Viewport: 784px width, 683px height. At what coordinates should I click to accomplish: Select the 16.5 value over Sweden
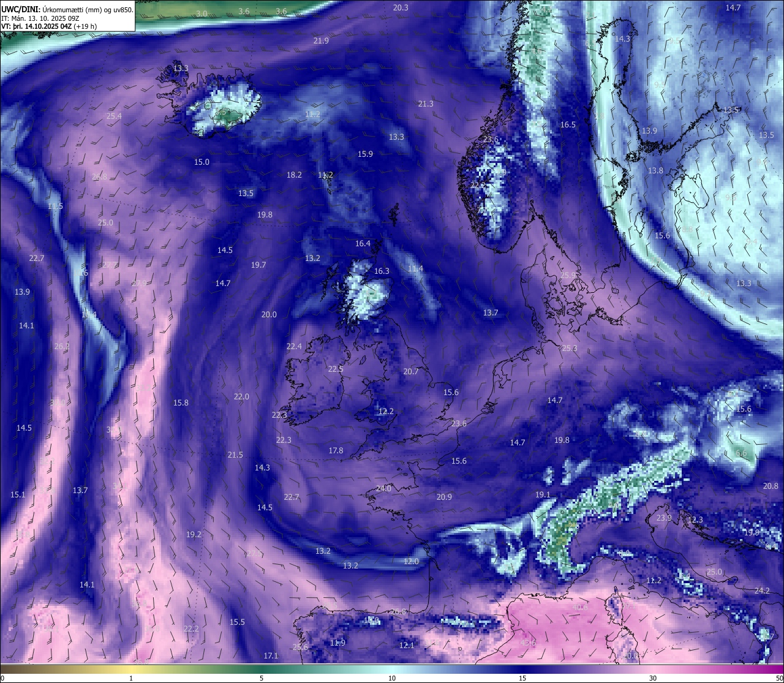tap(568, 124)
